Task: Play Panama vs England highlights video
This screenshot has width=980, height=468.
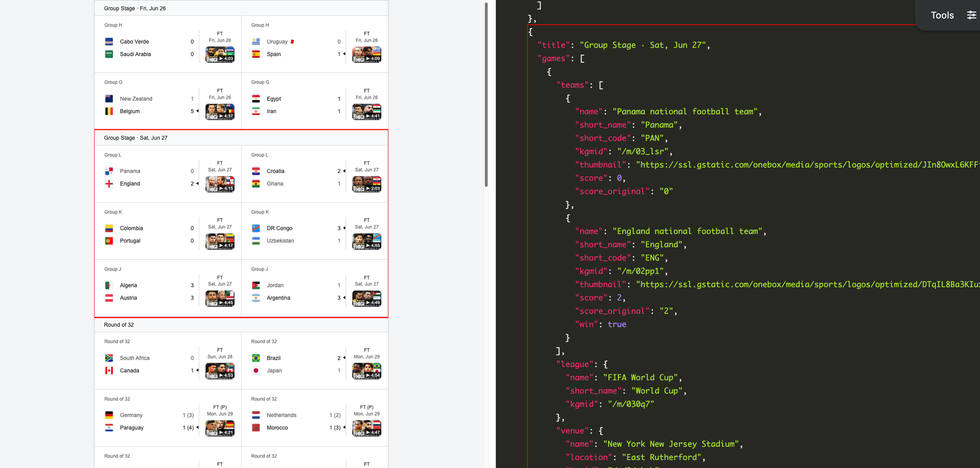Action: [x=220, y=184]
